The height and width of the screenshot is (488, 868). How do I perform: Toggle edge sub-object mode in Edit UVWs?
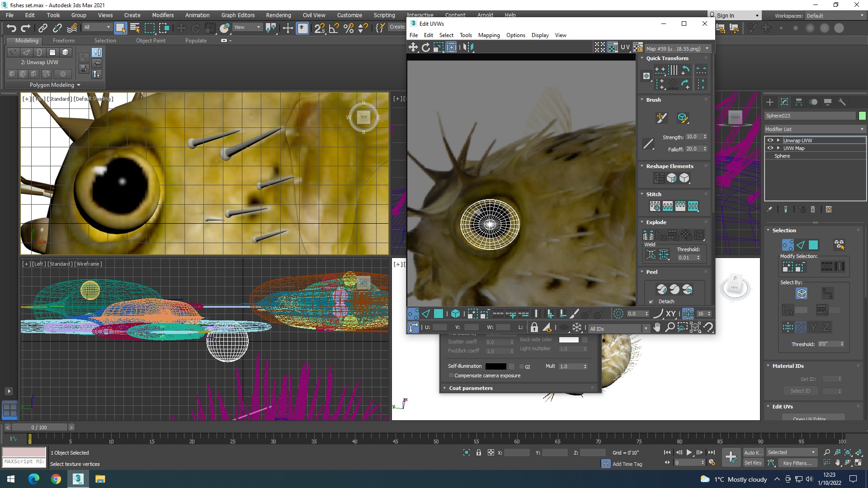pyautogui.click(x=426, y=314)
